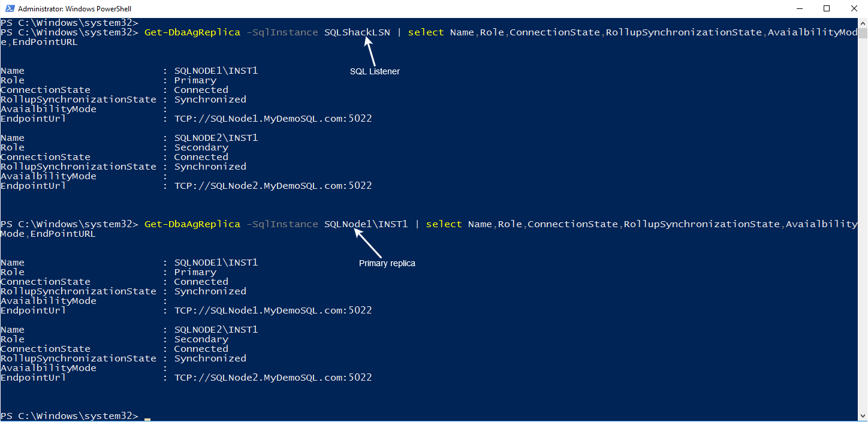Click the SQLNode1\INST1 argument in the second command

tap(366, 224)
